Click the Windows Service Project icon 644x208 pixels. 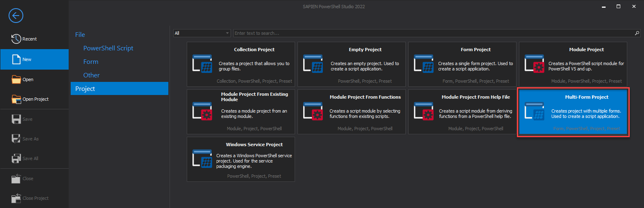click(202, 159)
